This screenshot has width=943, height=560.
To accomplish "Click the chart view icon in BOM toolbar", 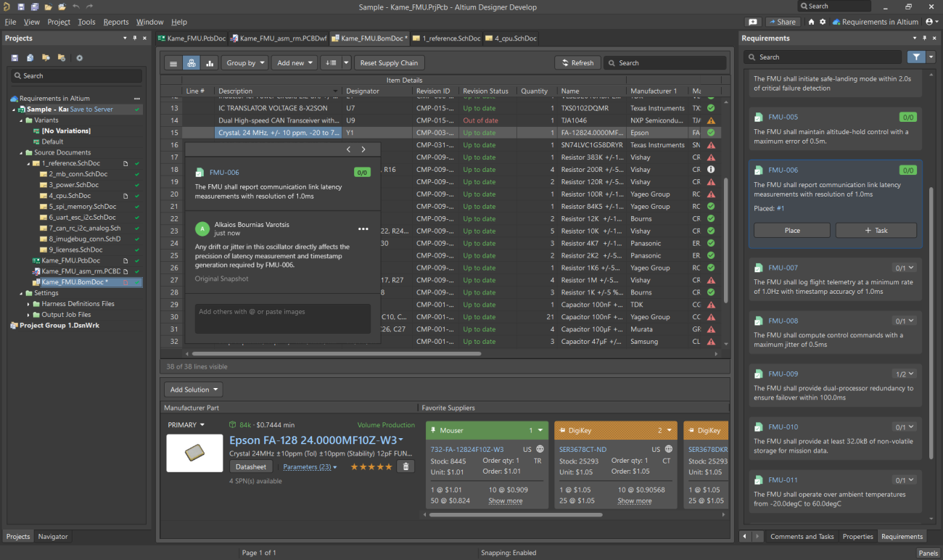I will 210,63.
